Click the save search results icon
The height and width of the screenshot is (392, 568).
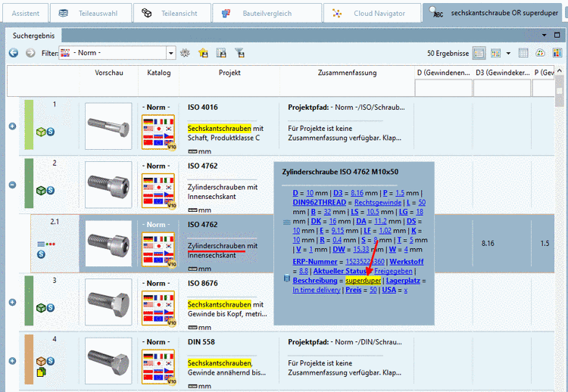pyautogui.click(x=221, y=53)
